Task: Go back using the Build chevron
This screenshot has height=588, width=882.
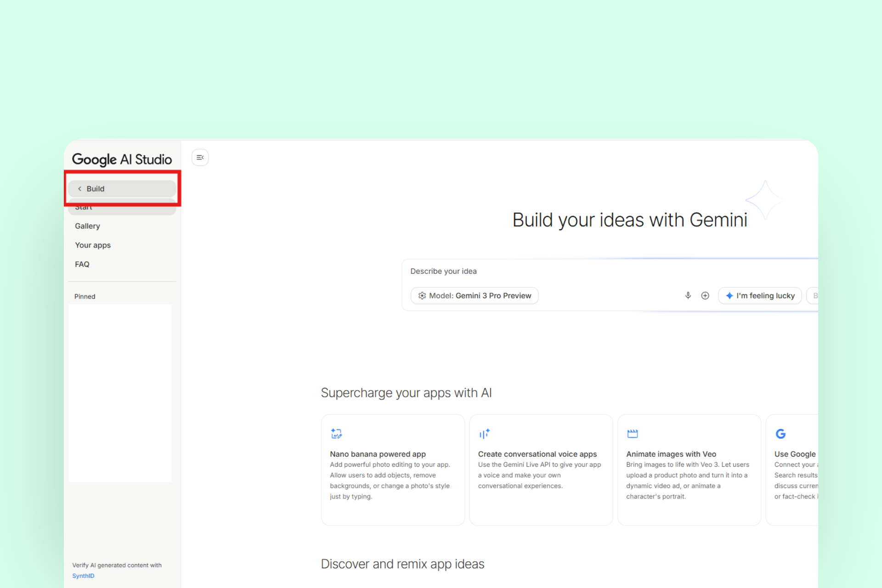Action: click(80, 189)
